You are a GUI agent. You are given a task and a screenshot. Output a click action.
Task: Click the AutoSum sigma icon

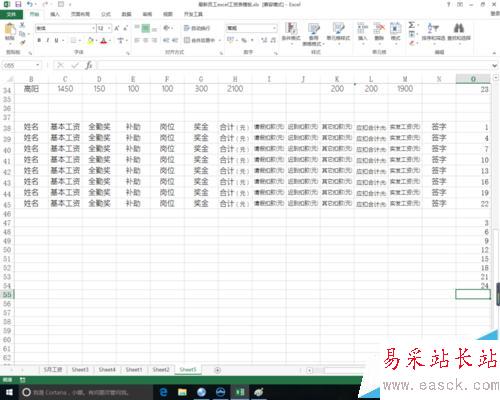point(412,25)
